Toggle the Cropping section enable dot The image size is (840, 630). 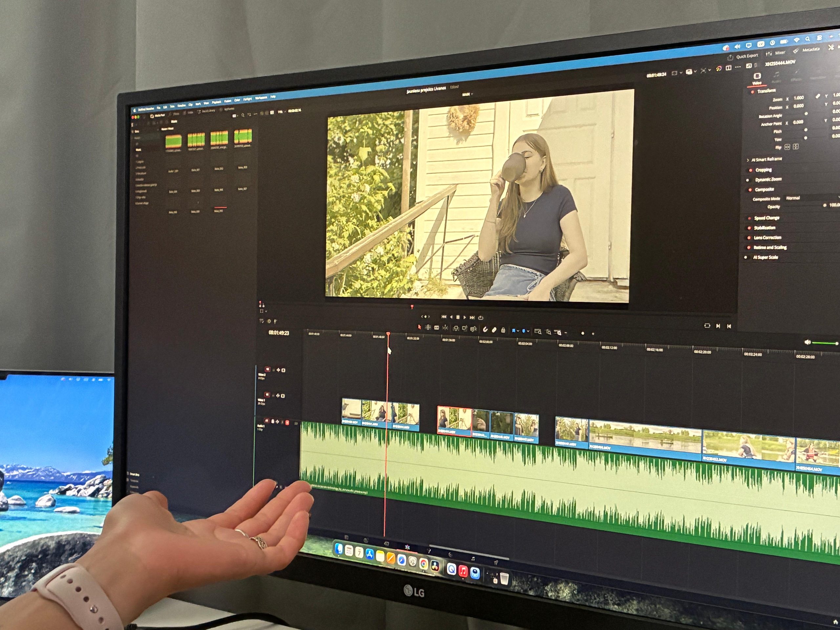[x=750, y=170]
